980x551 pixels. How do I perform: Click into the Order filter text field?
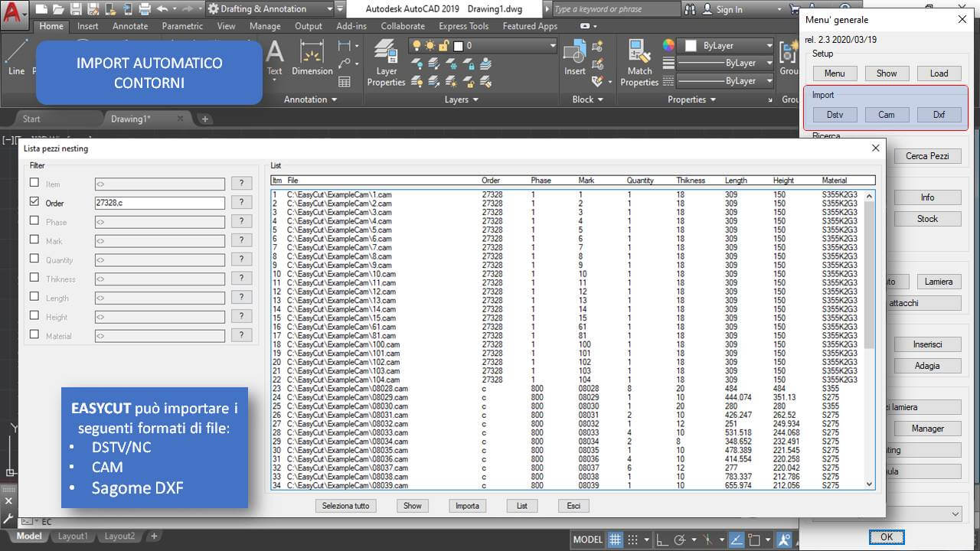159,203
